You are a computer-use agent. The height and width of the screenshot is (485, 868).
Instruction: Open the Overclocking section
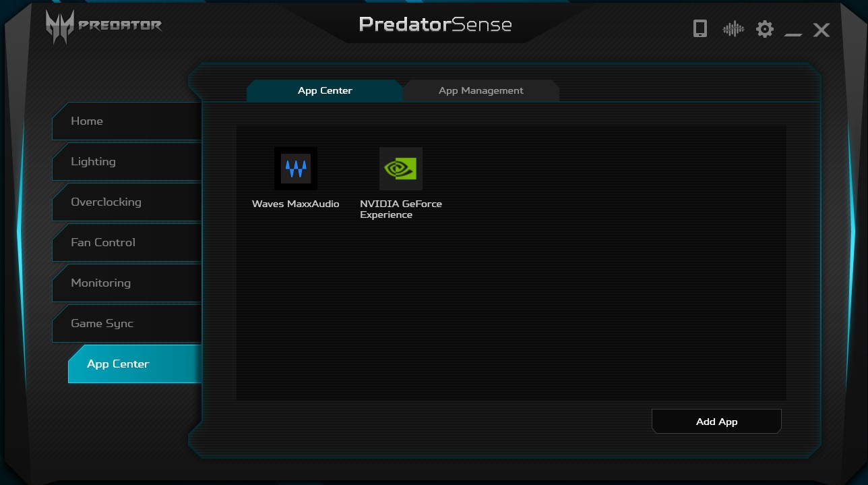127,202
